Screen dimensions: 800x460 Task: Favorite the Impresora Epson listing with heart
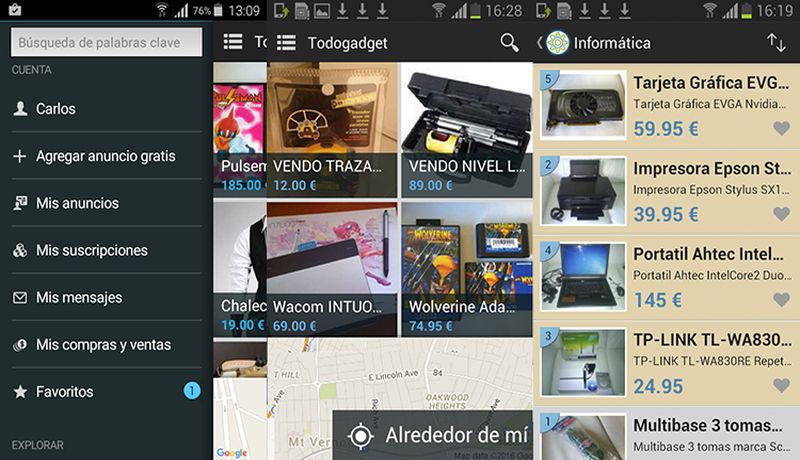(x=781, y=214)
